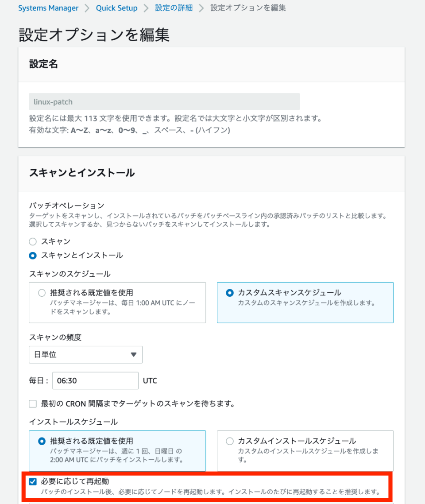Click the recommended scan defaults card
This screenshot has height=504, width=425.
click(117, 302)
